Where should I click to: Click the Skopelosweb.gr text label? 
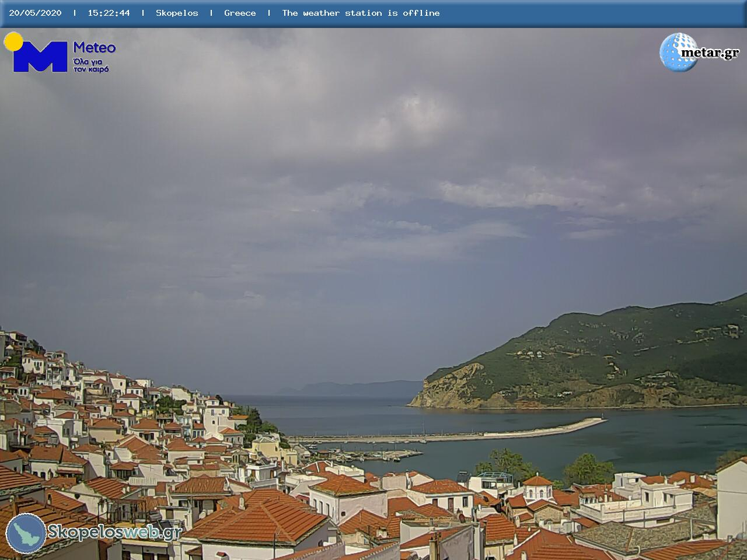click(115, 532)
